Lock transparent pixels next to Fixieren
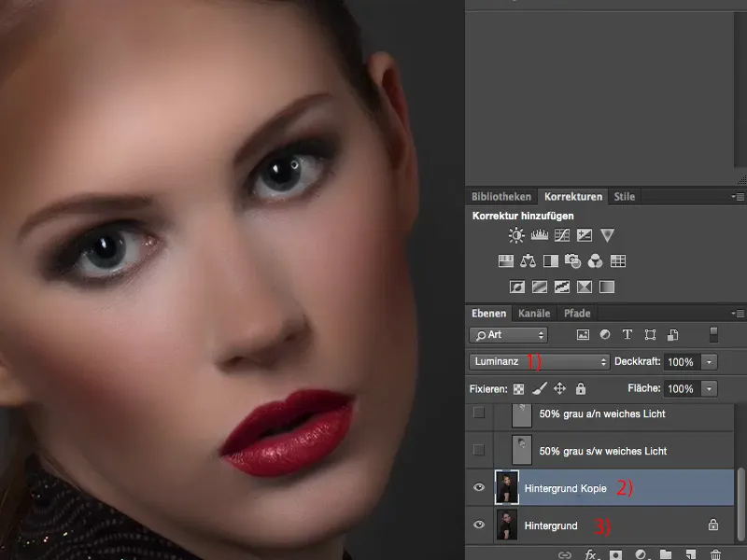Image resolution: width=747 pixels, height=560 pixels. 519,388
